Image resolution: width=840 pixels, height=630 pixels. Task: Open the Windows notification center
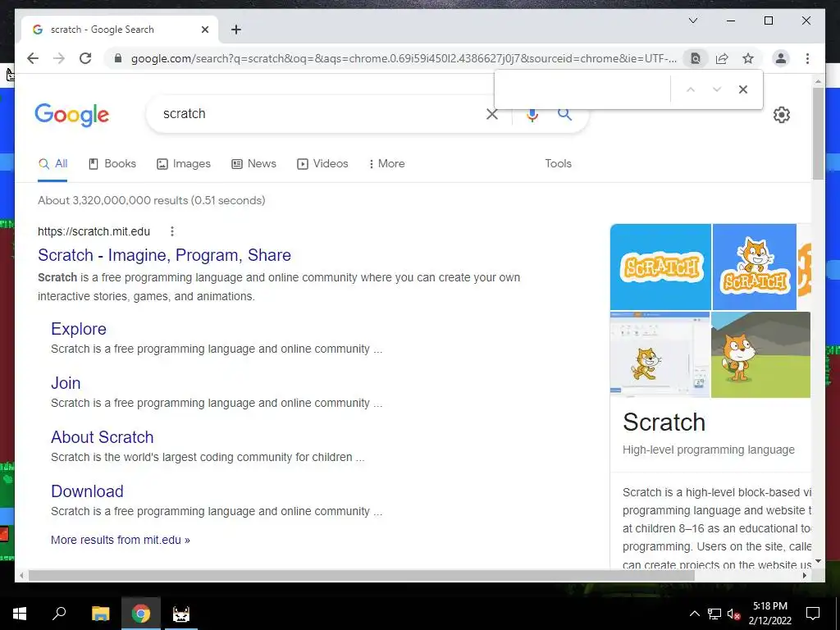click(x=813, y=614)
